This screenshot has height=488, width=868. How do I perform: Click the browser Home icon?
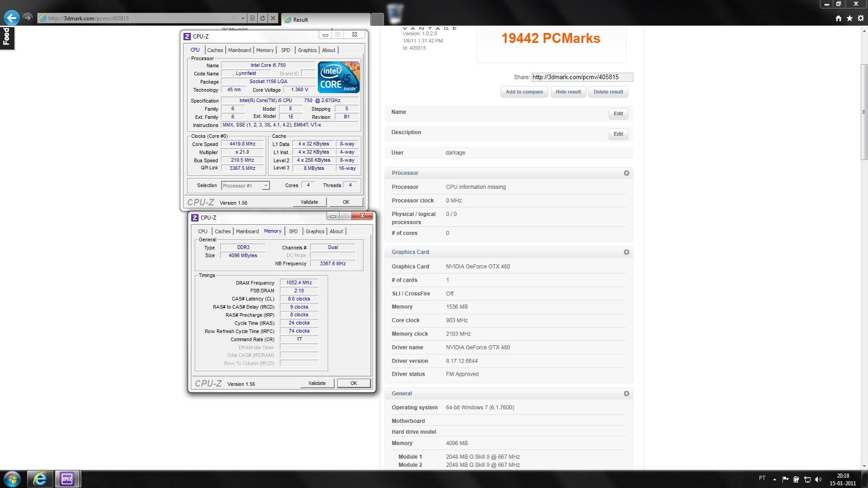click(x=839, y=18)
